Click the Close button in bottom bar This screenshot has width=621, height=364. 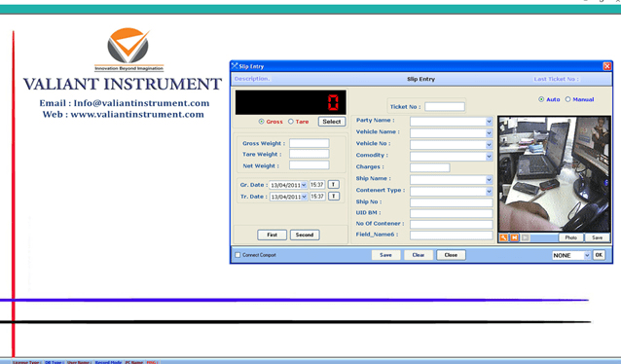coord(451,255)
